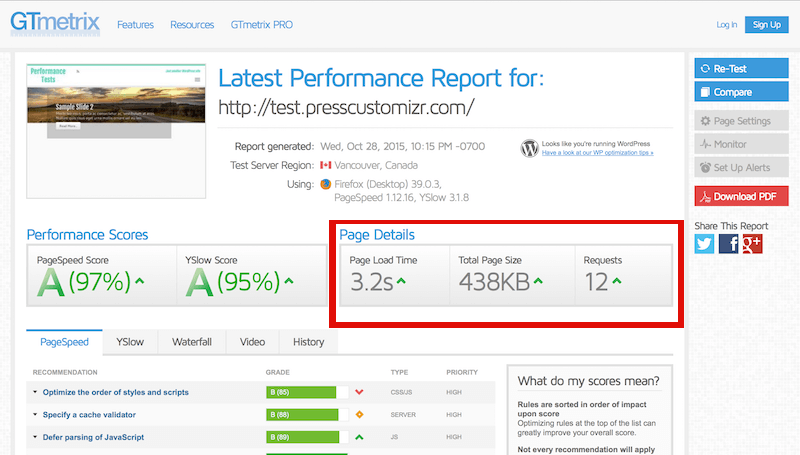Click the Page Details heading
This screenshot has height=455, width=800.
[377, 235]
